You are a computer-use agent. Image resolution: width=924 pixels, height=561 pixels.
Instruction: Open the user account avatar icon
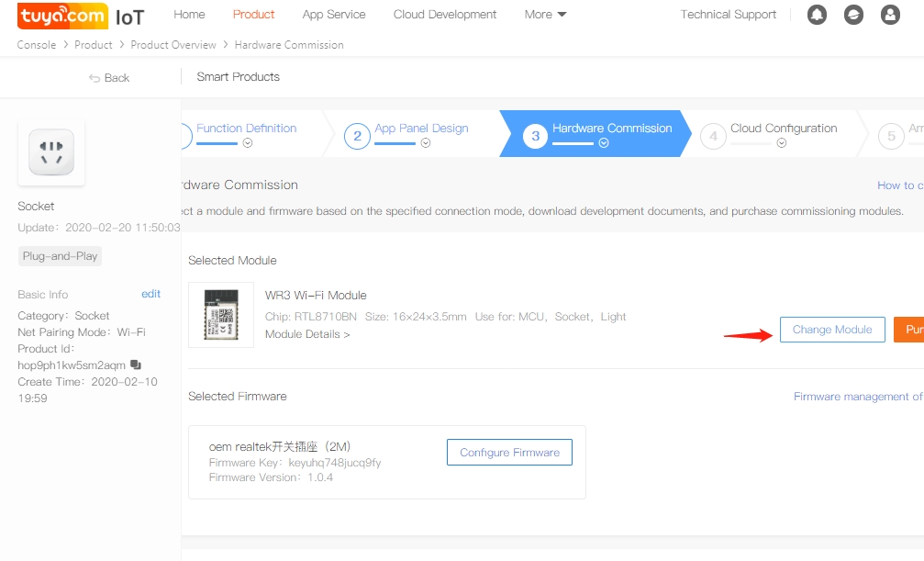pos(890,15)
